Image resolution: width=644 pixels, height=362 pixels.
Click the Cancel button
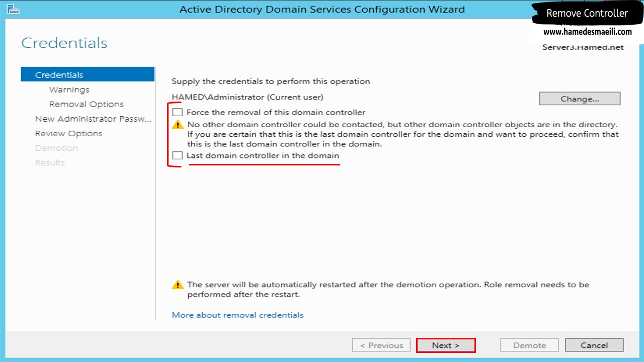click(594, 345)
